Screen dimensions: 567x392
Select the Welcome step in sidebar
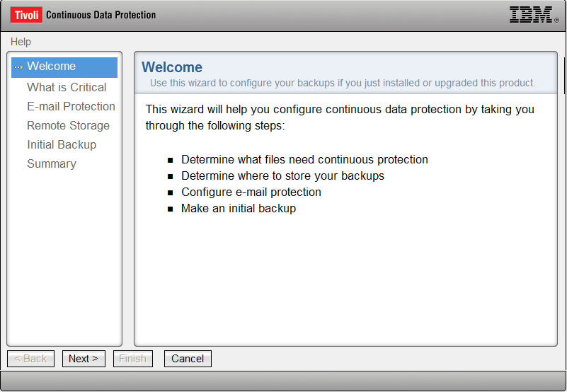point(64,67)
